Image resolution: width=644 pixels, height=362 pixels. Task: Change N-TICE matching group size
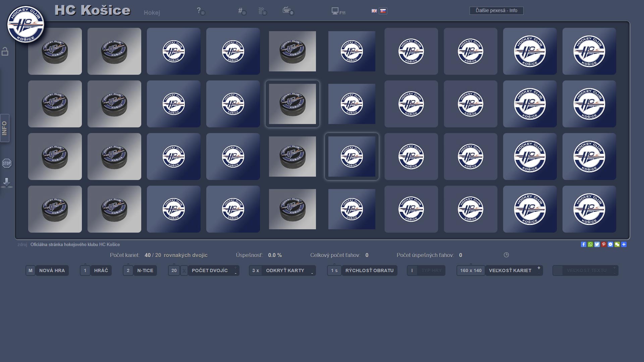coord(145,270)
